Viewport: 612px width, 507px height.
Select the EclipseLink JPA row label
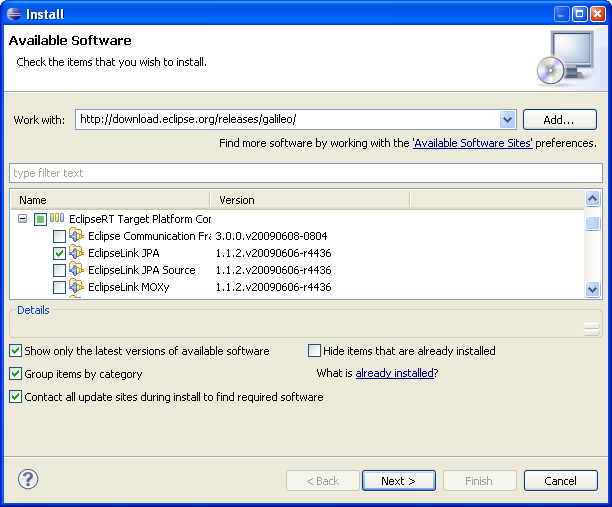pos(124,253)
